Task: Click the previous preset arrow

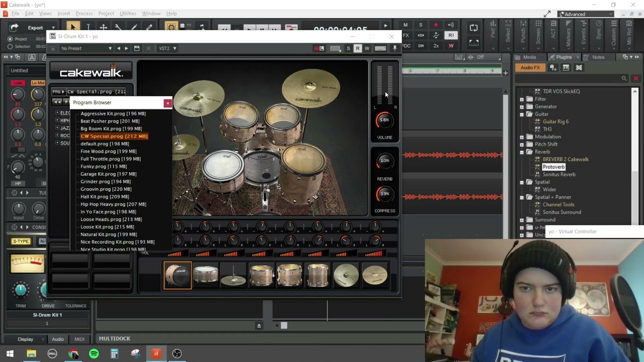Action: (x=119, y=48)
